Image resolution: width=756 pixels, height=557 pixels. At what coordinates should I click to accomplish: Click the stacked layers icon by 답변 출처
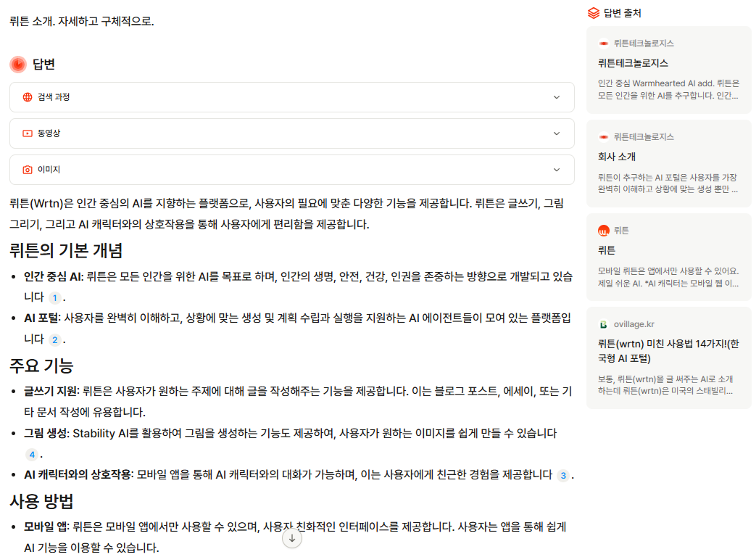[x=594, y=13]
